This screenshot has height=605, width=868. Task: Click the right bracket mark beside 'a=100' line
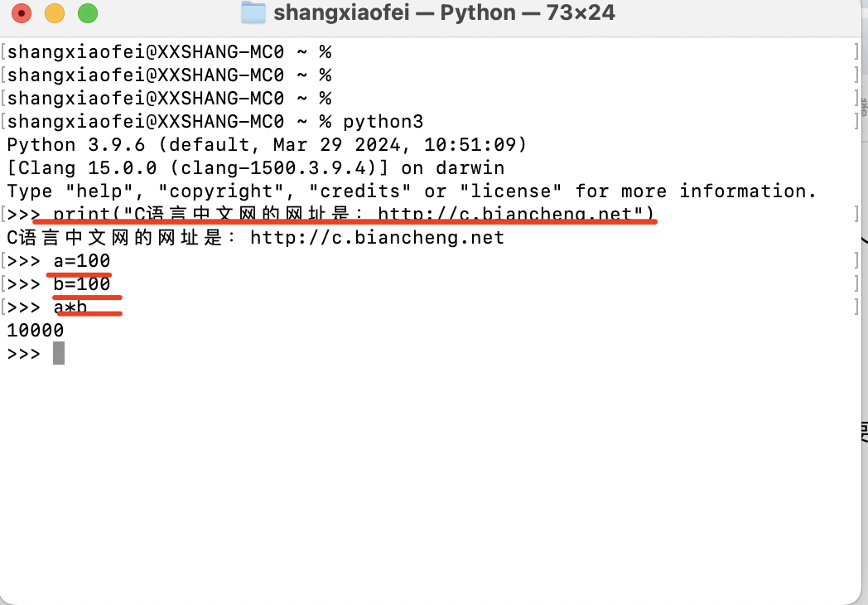856,260
